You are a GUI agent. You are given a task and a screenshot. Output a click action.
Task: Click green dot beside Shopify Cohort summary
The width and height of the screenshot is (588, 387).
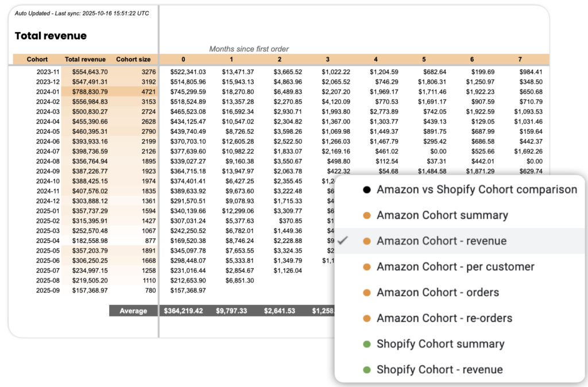tap(366, 345)
